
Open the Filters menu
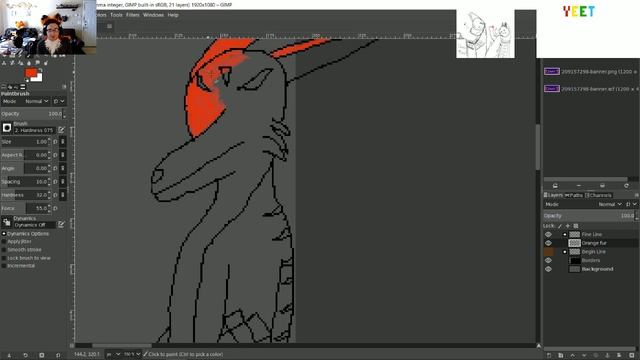coord(133,15)
